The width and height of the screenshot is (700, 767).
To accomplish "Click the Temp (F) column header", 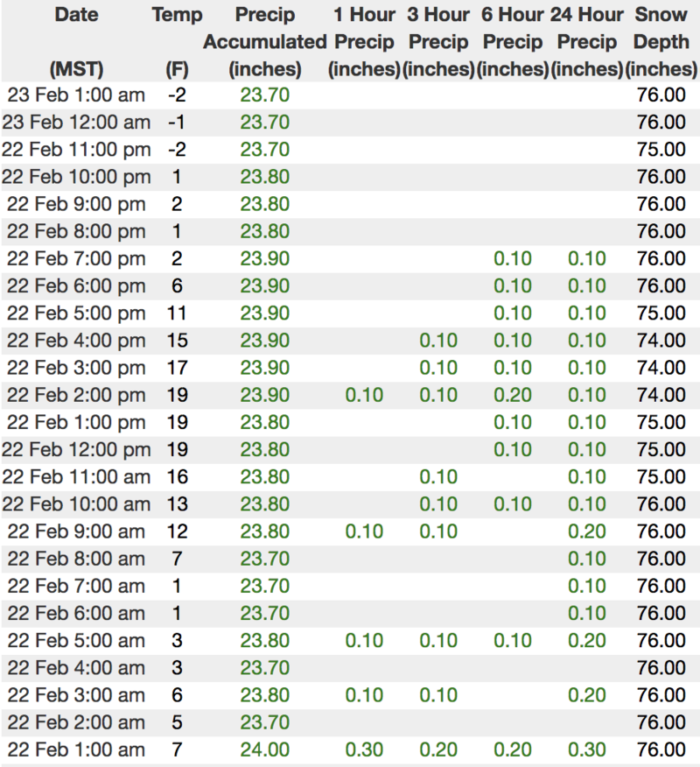I will point(177,41).
